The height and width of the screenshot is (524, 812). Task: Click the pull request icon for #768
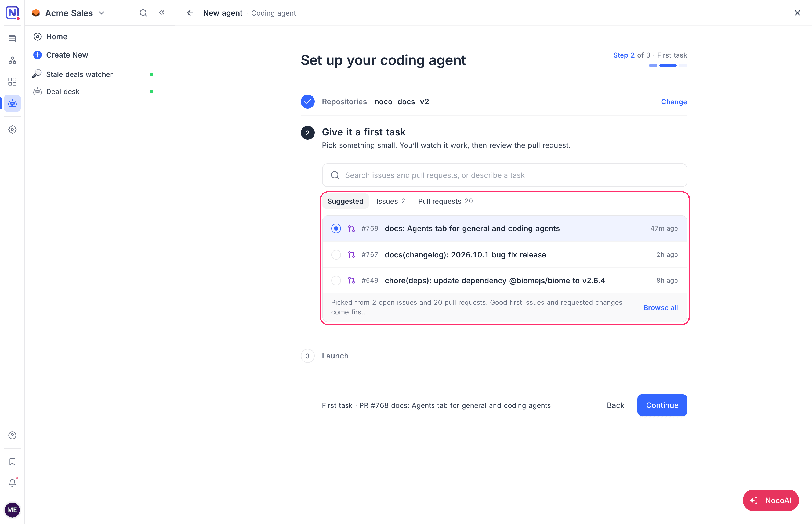[x=351, y=229]
